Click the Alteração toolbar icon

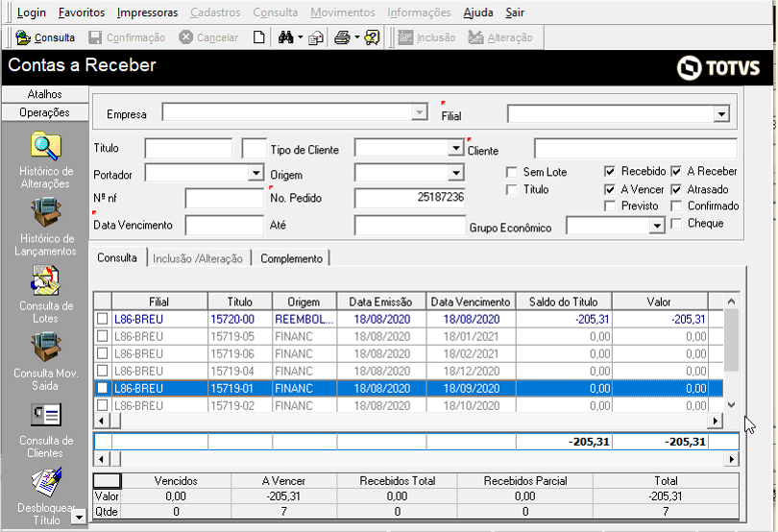pyautogui.click(x=475, y=37)
